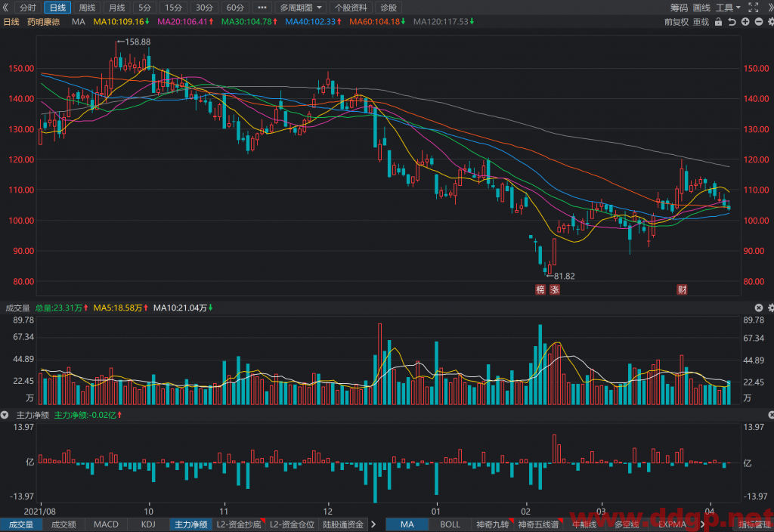Select 主力净额 indicator tab
The image size is (774, 532).
(x=190, y=524)
